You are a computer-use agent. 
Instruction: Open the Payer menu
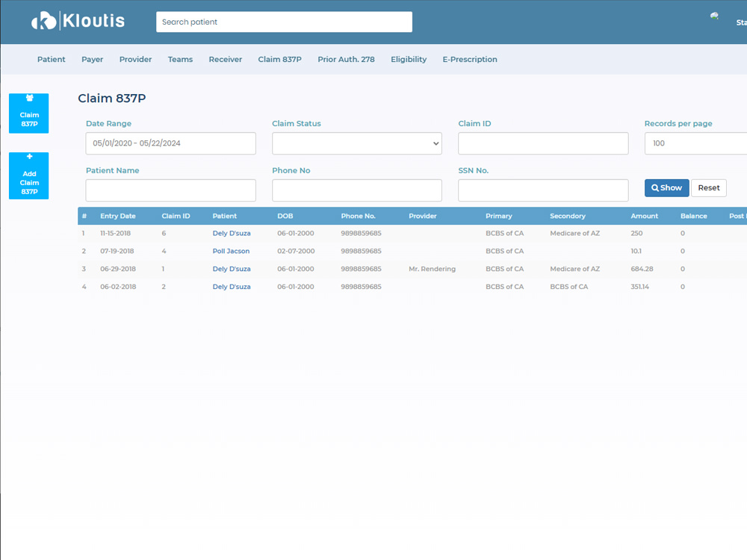[93, 59]
